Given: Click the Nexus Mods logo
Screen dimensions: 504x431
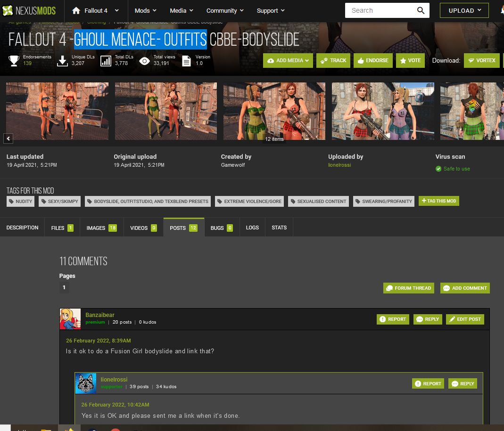Looking at the screenshot, I should [x=29, y=10].
